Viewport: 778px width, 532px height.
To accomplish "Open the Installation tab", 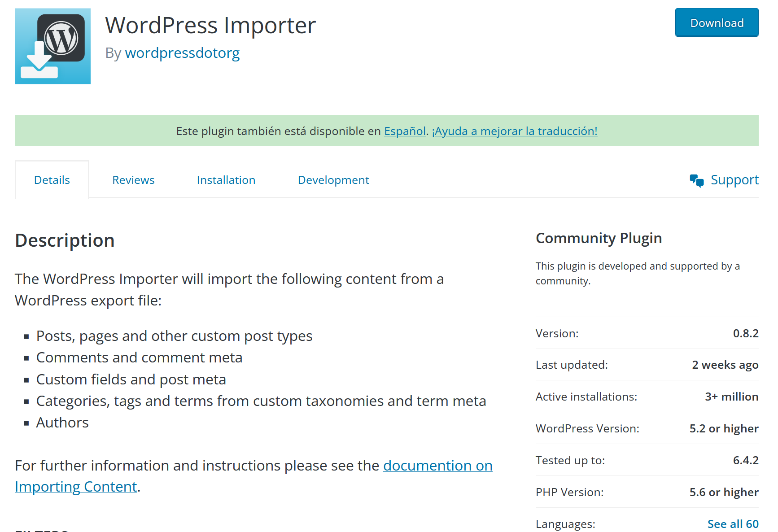I will [226, 180].
